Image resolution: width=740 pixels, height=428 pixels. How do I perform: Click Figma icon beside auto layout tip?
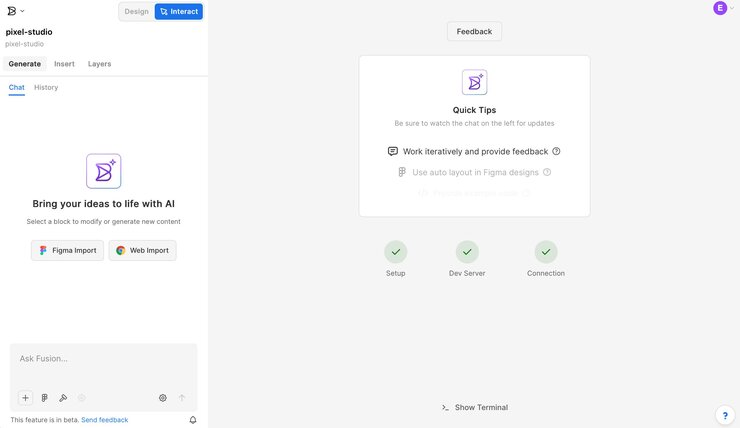pyautogui.click(x=402, y=172)
